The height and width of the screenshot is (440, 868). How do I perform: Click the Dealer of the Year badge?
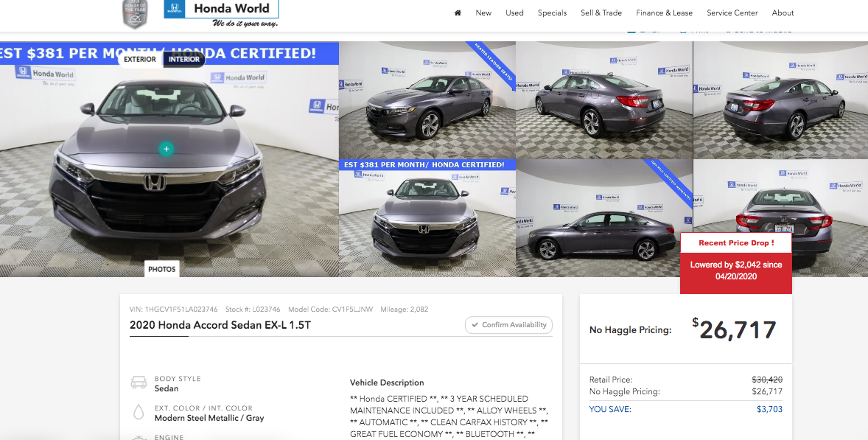[135, 14]
